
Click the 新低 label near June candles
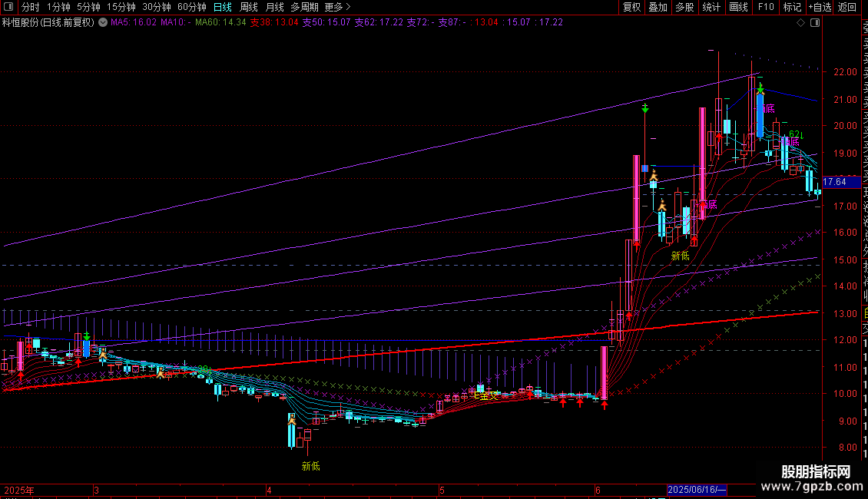pos(681,256)
